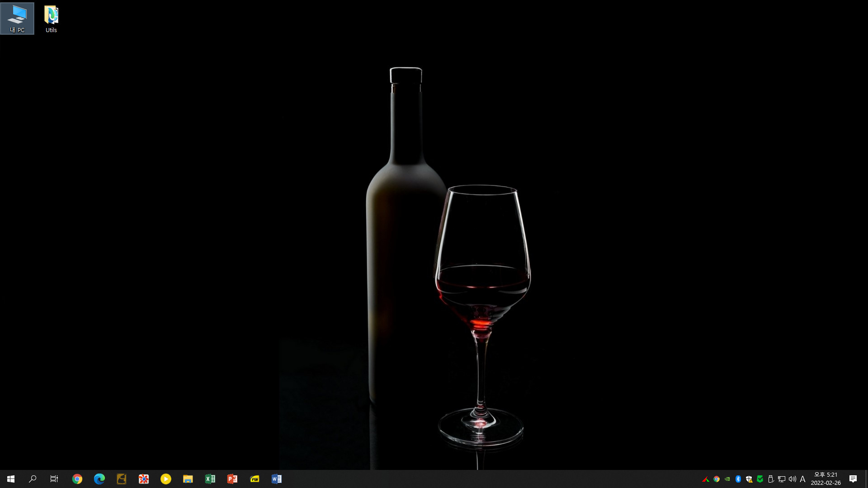
Task: Open the Windows Security shield tray icon
Action: 749,479
